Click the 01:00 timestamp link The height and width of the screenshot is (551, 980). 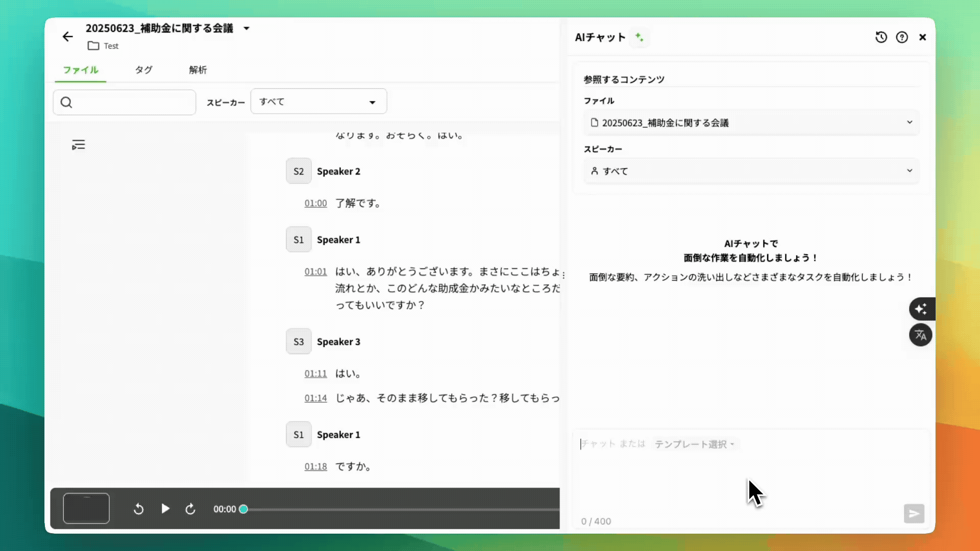pyautogui.click(x=315, y=203)
